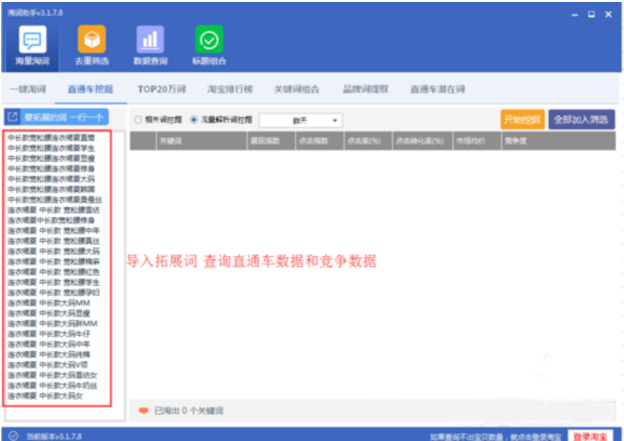Click the 当前版本v3.1.7.8 status text

pos(54,436)
